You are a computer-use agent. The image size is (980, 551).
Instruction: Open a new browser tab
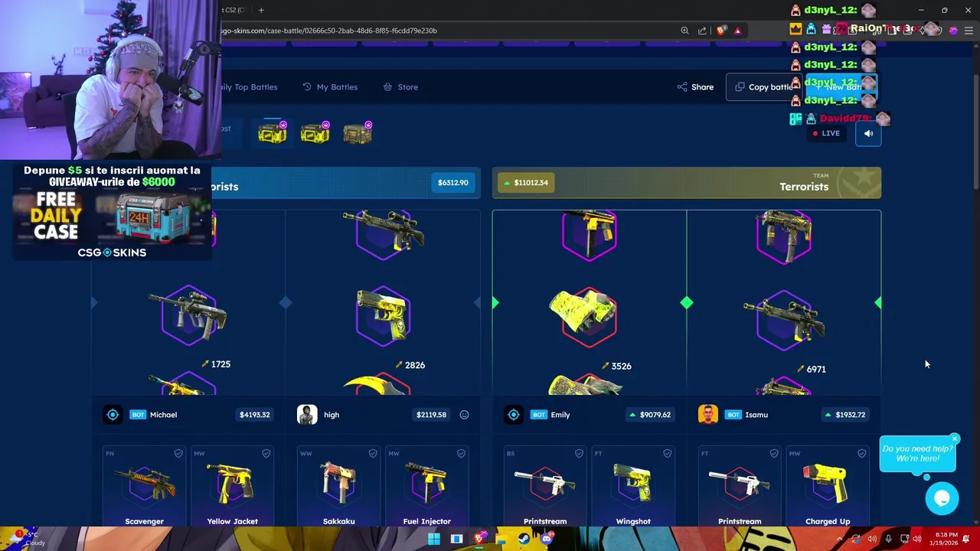point(261,10)
